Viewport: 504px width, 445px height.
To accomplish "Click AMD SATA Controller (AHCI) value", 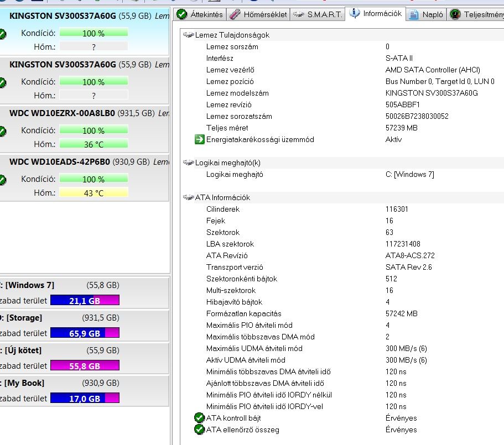I will pos(433,70).
